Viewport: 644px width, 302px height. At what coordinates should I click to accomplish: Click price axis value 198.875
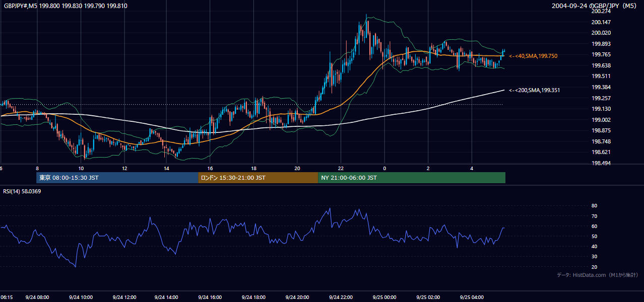[x=601, y=130]
